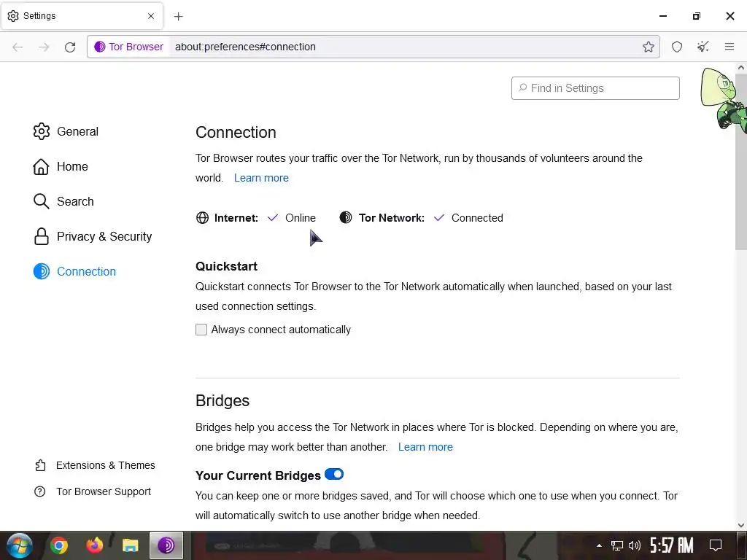The image size is (747, 560).
Task: Click the Tor Browser identity badge
Action: tap(128, 47)
